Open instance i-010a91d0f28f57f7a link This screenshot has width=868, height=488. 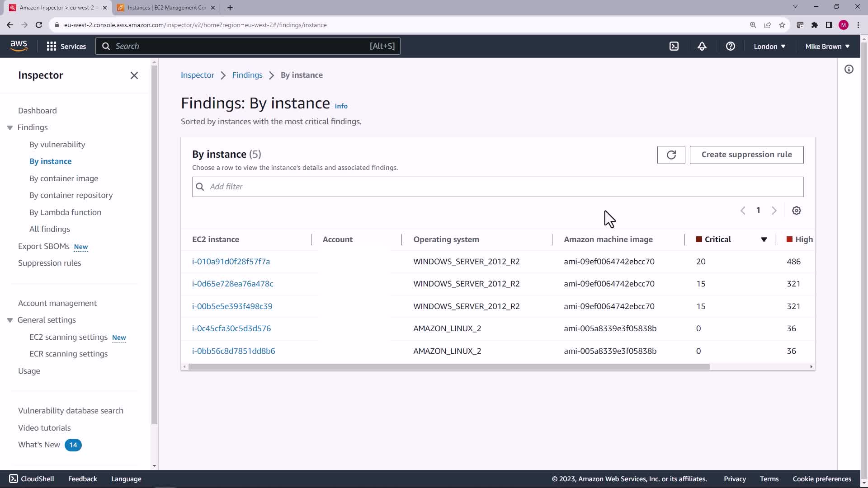pos(231,262)
